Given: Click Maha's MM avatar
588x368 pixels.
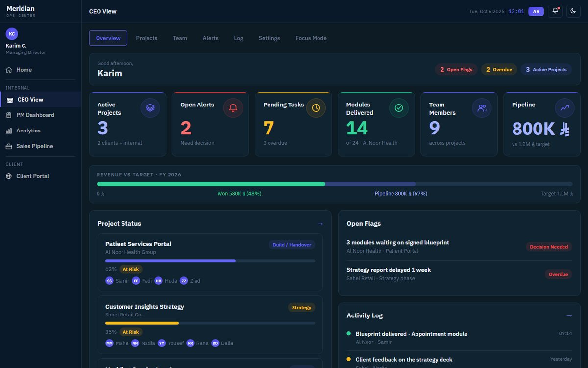Looking at the screenshot, I should click(109, 343).
